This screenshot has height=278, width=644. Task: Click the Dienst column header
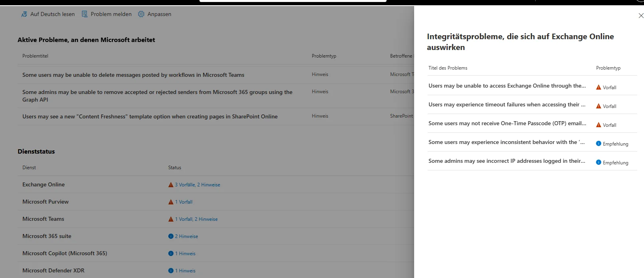tap(29, 168)
